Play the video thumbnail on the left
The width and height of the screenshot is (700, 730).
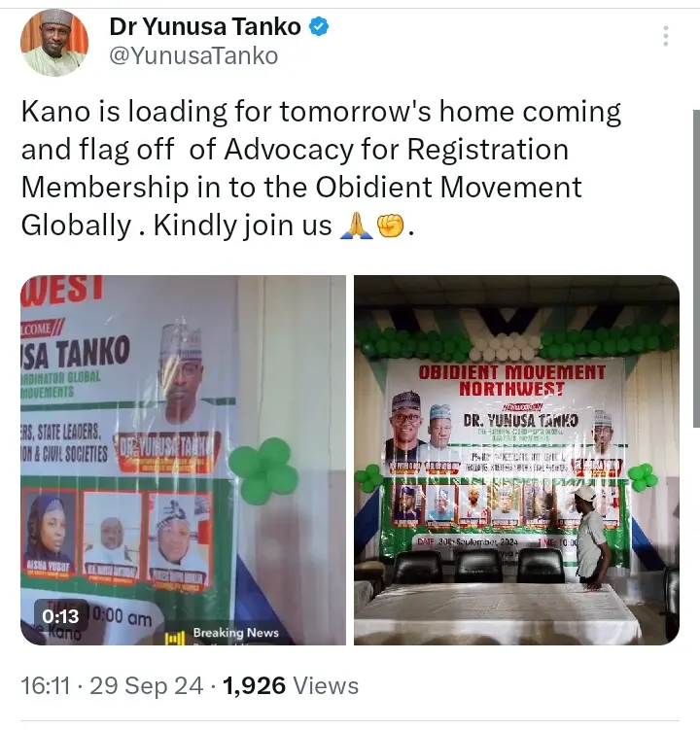pos(183,460)
